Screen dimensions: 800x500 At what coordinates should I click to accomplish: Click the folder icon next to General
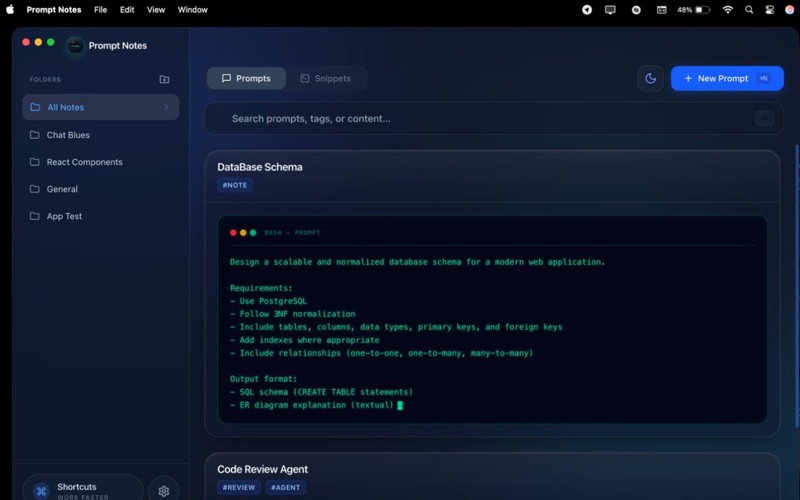[x=35, y=189]
